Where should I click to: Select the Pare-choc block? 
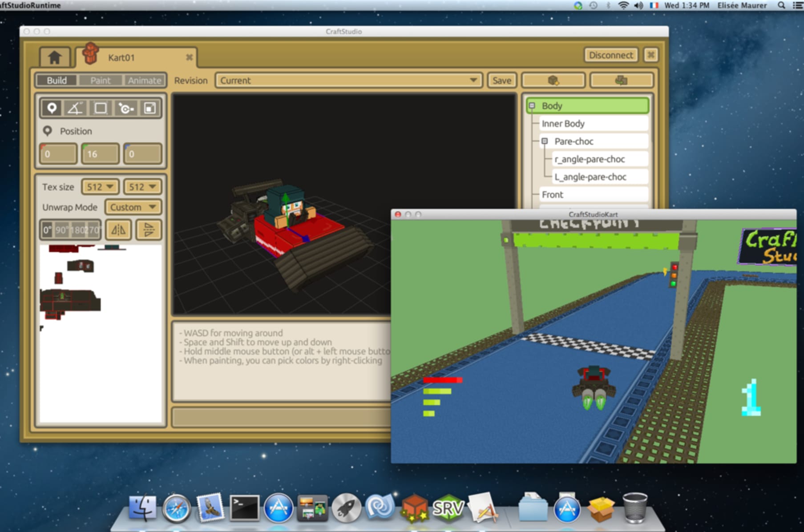(593, 141)
